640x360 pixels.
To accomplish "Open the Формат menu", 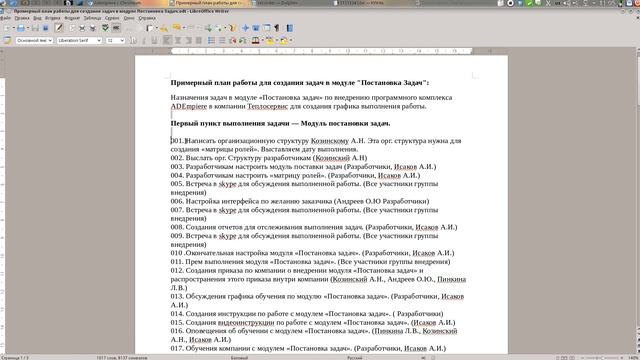I will (x=72, y=18).
